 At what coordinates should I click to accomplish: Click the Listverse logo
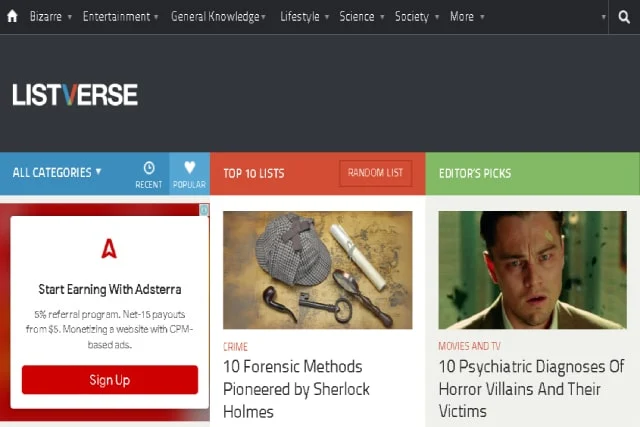[x=75, y=95]
